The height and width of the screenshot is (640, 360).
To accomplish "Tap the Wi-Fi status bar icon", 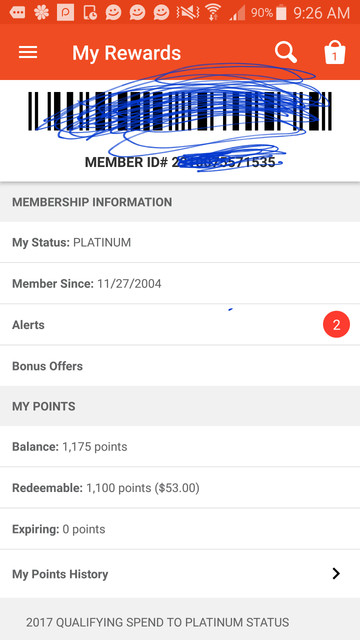I will click(x=212, y=13).
